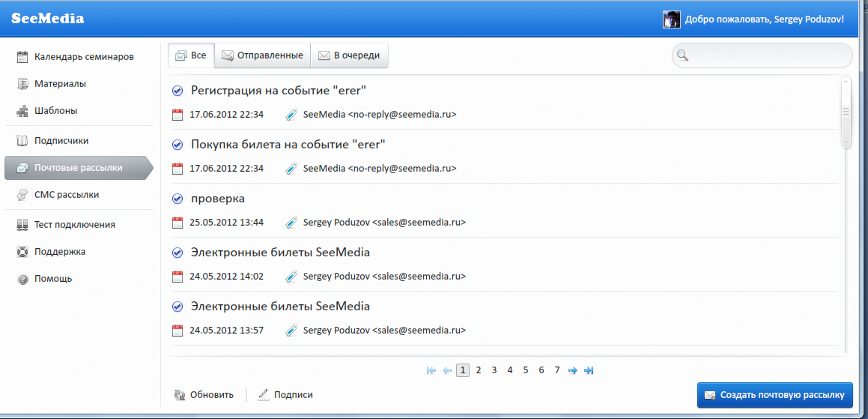Go to page 7
The image size is (868, 419).
tap(557, 370)
